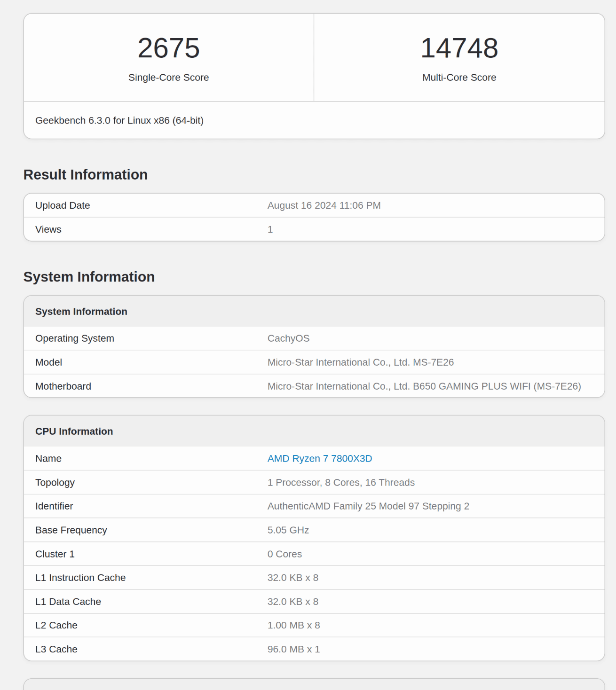Click the L3 Cache label
This screenshot has height=690, width=616.
(56, 649)
